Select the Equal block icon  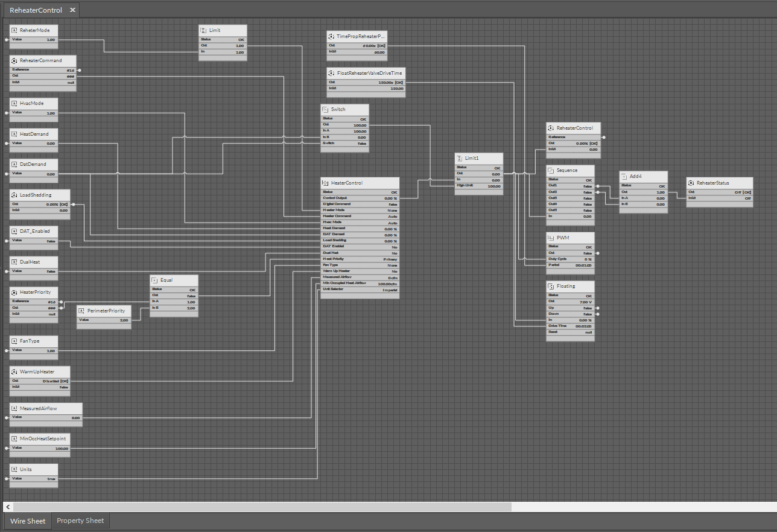coord(155,280)
